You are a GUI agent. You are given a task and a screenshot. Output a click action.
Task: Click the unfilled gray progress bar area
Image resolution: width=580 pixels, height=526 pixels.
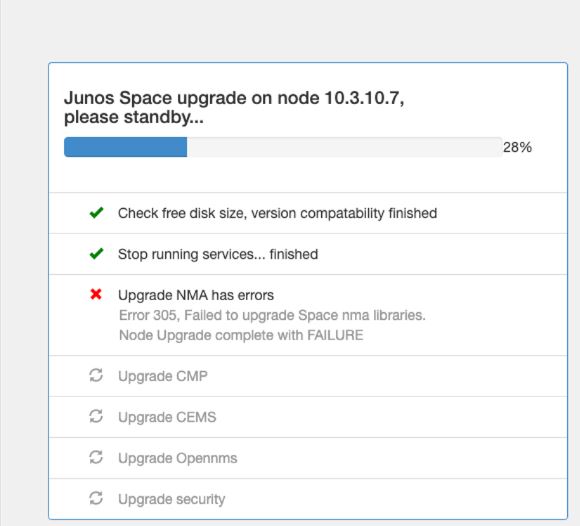[x=344, y=147]
